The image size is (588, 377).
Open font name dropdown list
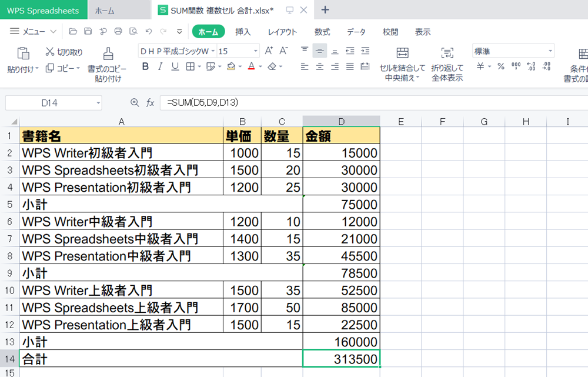coord(213,51)
